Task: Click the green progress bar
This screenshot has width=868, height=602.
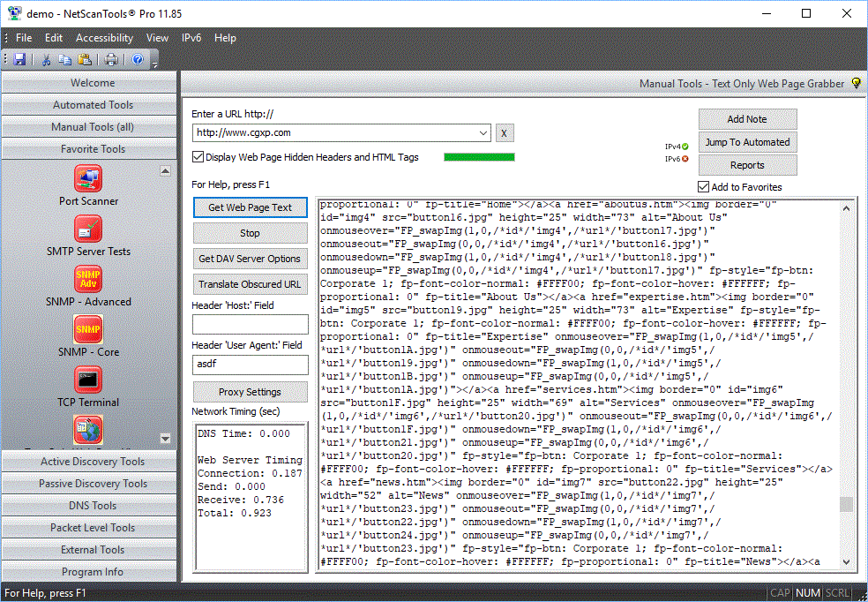Action: tap(479, 157)
